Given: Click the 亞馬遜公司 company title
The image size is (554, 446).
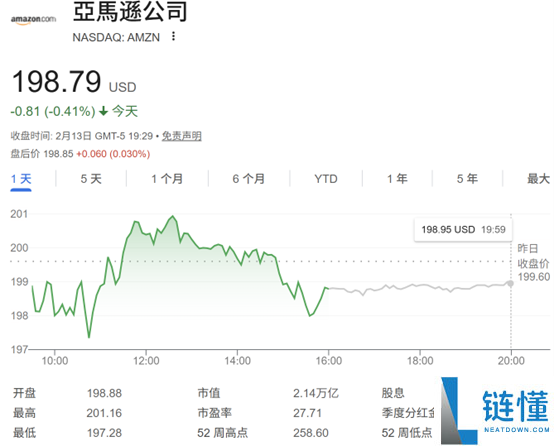Looking at the screenshot, I should 130,11.
